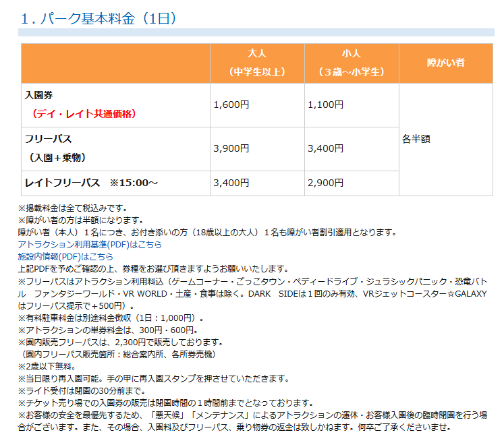
Task: Click the note ※アトラクションの単券料金は、300円・600円。
Action: click(x=109, y=330)
